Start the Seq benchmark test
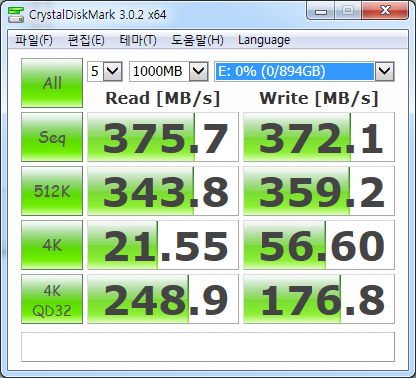The width and height of the screenshot is (416, 378). pos(52,137)
